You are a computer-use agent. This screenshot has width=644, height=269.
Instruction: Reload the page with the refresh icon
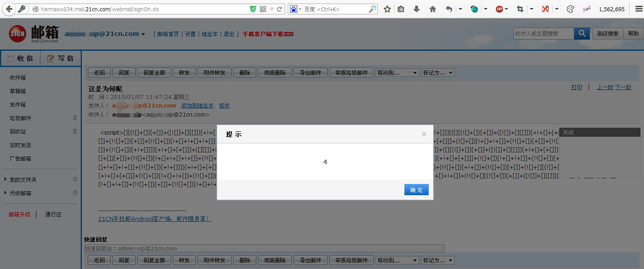(280, 9)
